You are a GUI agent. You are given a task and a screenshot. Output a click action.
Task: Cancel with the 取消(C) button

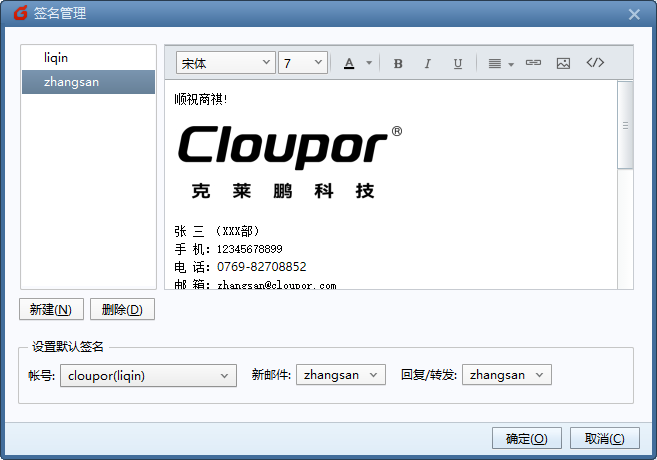point(605,438)
